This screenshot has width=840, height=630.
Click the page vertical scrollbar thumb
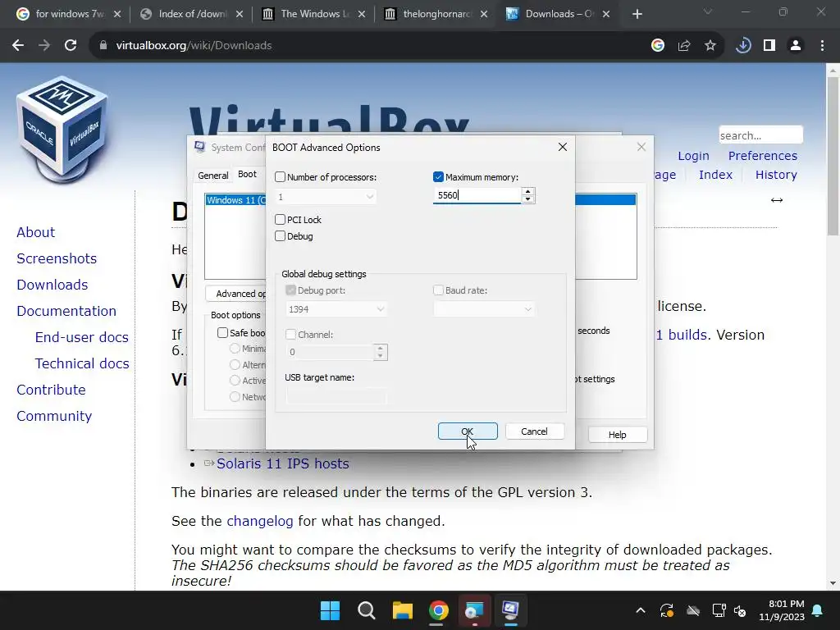833,155
